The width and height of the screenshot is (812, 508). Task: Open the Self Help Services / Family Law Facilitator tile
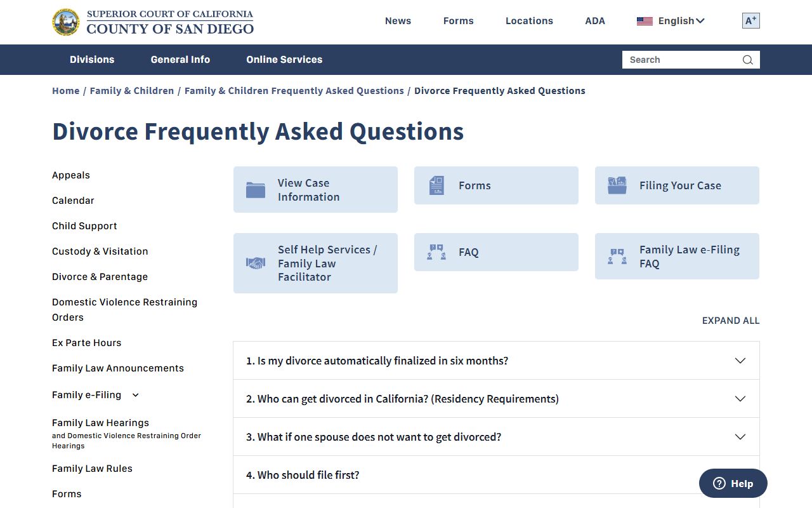[315, 263]
